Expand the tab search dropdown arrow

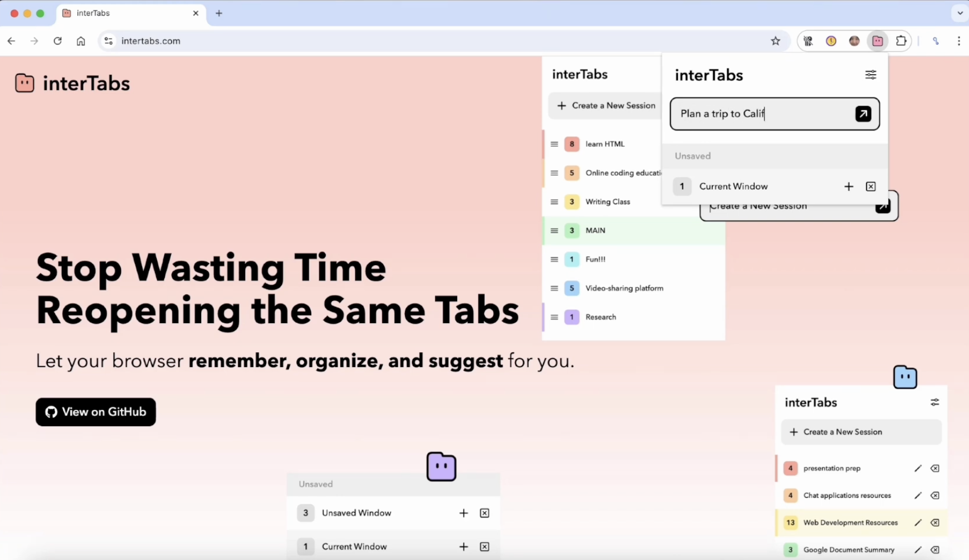point(959,13)
